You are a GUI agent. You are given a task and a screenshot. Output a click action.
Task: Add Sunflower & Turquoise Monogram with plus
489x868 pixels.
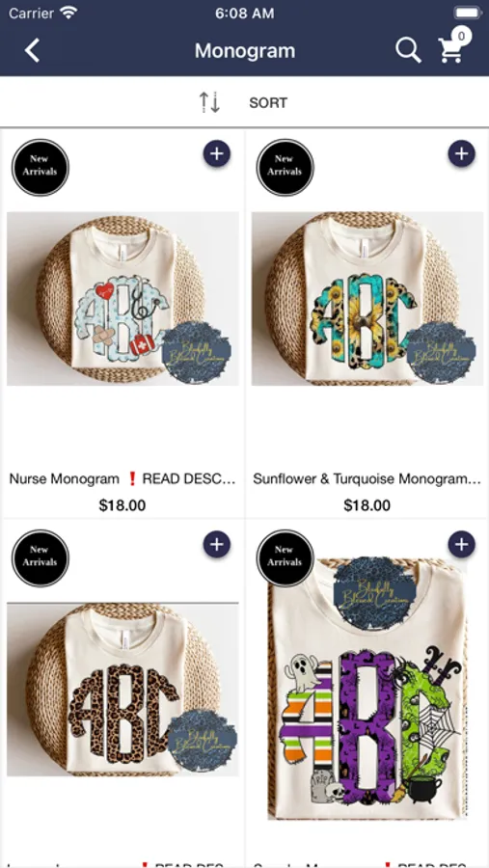(461, 154)
